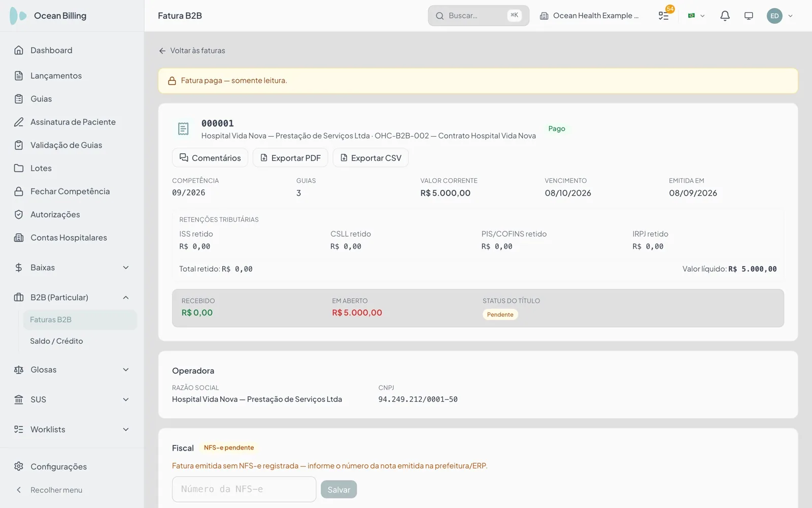Click the Lotes folder icon
812x508 pixels.
click(19, 168)
